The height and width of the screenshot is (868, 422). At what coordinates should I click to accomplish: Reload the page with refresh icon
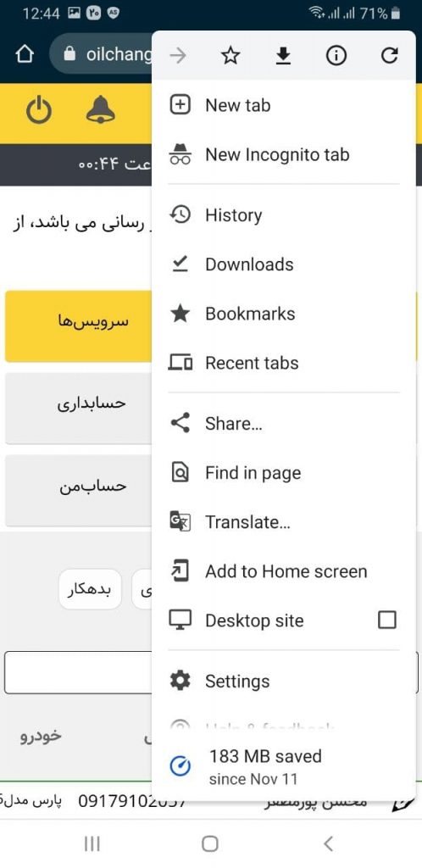tap(389, 55)
